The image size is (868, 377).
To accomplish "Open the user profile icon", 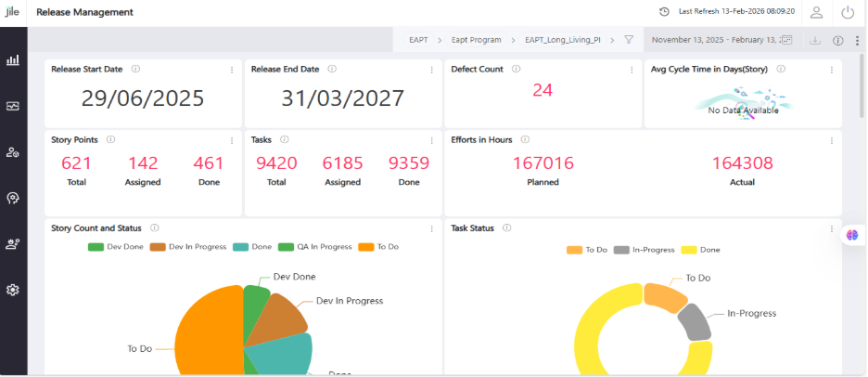I will (x=816, y=12).
